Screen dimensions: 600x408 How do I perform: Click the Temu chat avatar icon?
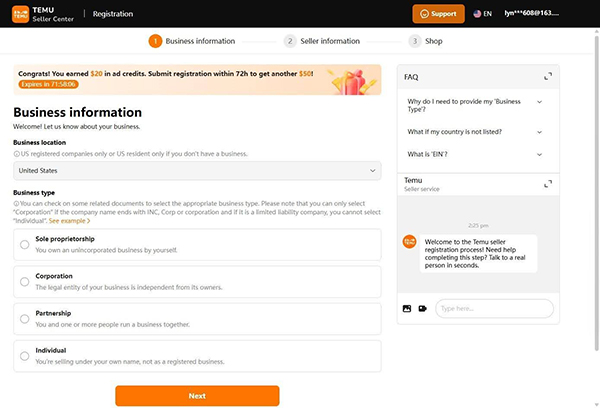409,242
